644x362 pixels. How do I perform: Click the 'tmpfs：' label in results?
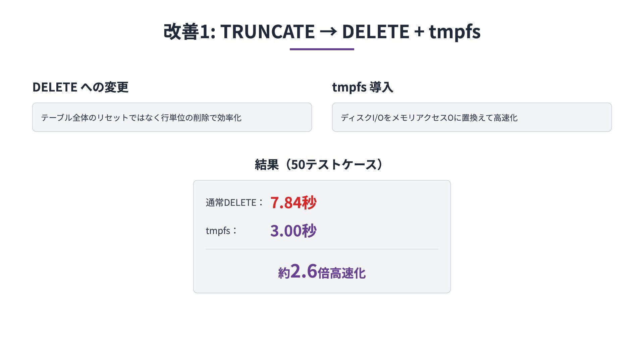click(x=221, y=231)
